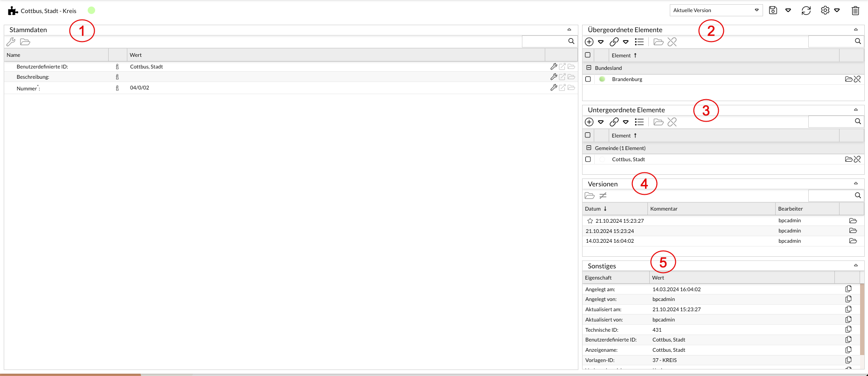Toggle select-all checkbox in Untergeordnete Elemente header
The image size is (868, 376).
click(588, 135)
